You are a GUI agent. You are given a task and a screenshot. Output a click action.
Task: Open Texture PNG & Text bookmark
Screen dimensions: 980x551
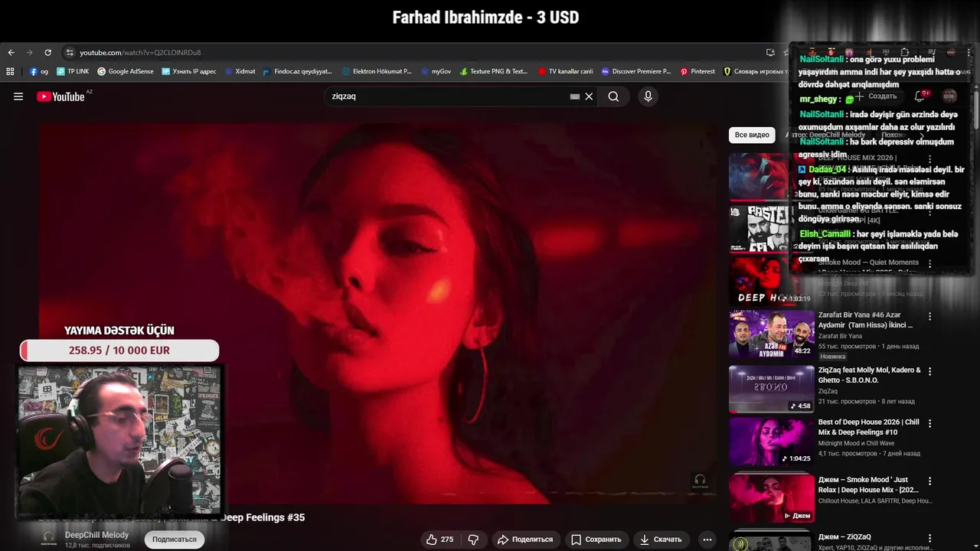coord(494,71)
